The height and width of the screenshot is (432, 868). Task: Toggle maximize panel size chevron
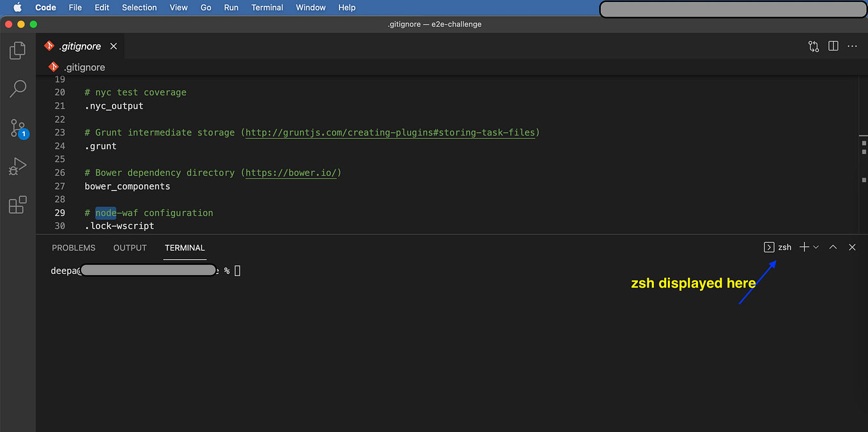[833, 247]
